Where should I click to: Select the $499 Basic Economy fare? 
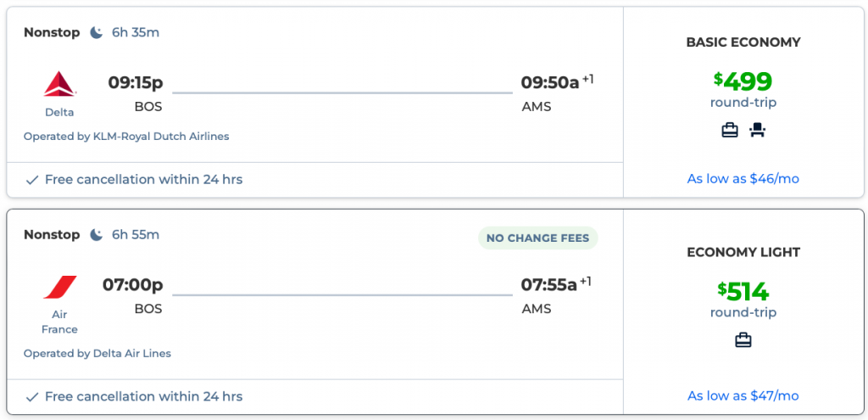[743, 82]
